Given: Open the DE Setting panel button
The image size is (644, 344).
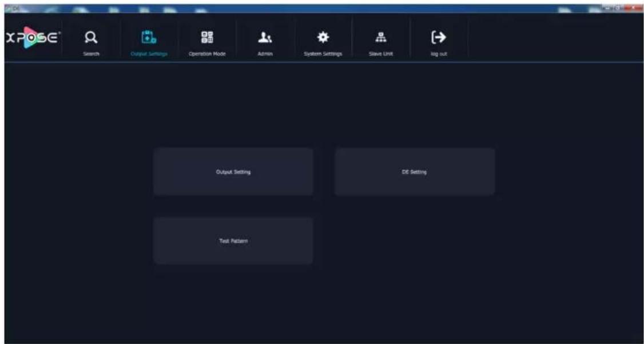Looking at the screenshot, I should coord(415,172).
